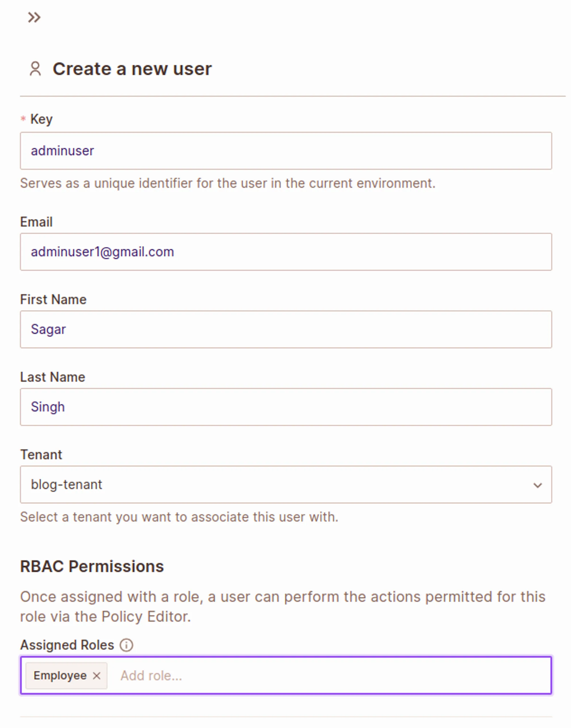This screenshot has height=728, width=571.
Task: Click the Tenant field label
Action: [41, 455]
